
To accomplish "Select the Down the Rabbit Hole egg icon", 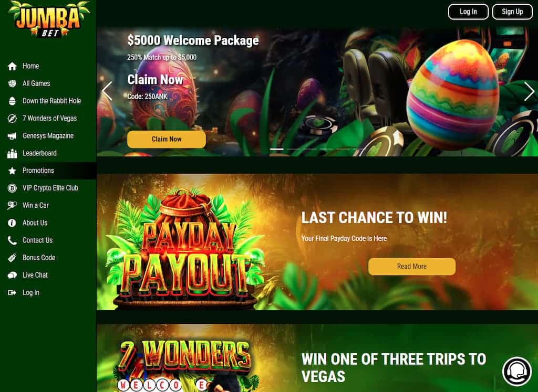I will point(12,101).
